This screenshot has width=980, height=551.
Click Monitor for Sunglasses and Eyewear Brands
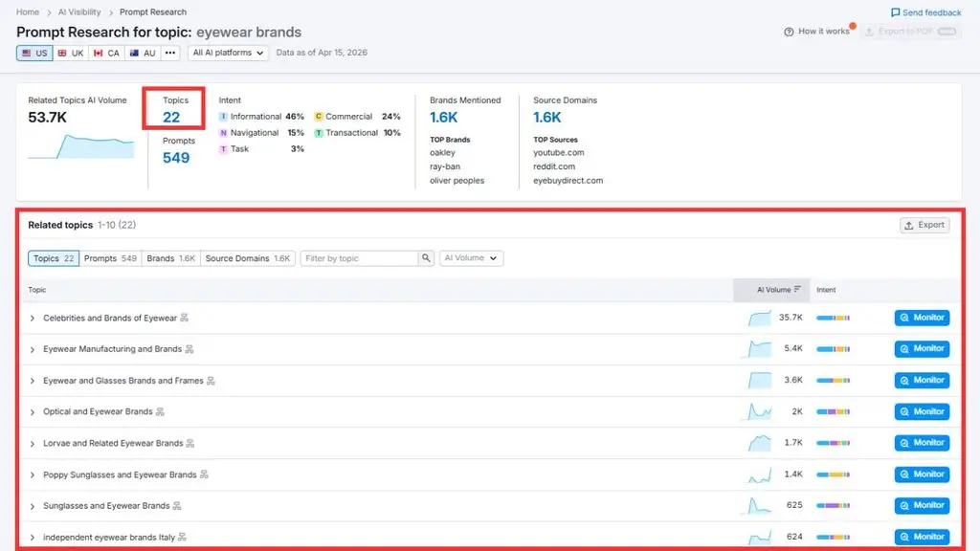[x=922, y=505]
